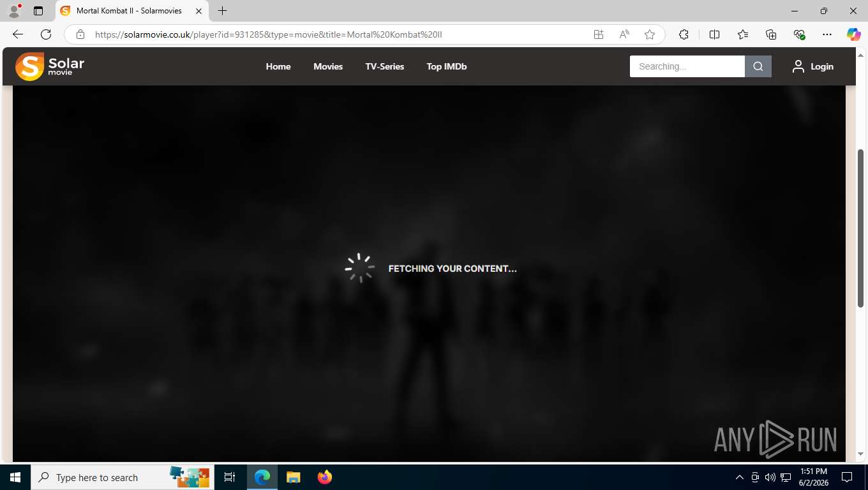Open the Favorites list
868x490 pixels.
(x=743, y=34)
